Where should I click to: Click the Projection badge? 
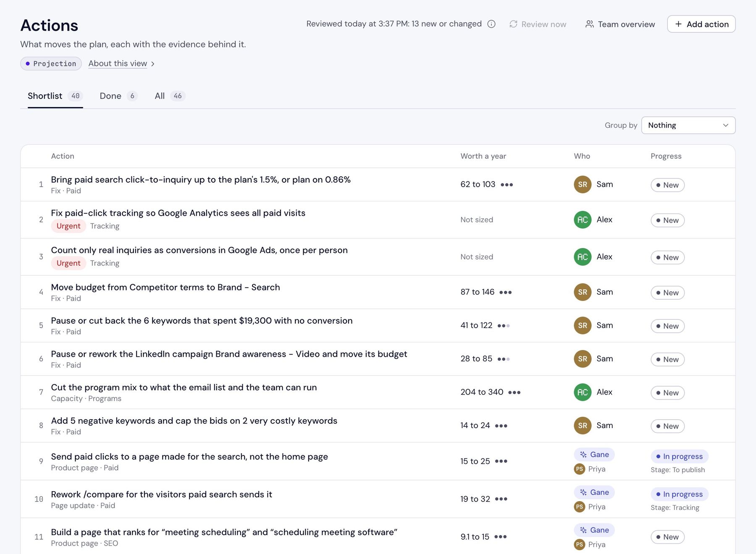[x=51, y=63]
